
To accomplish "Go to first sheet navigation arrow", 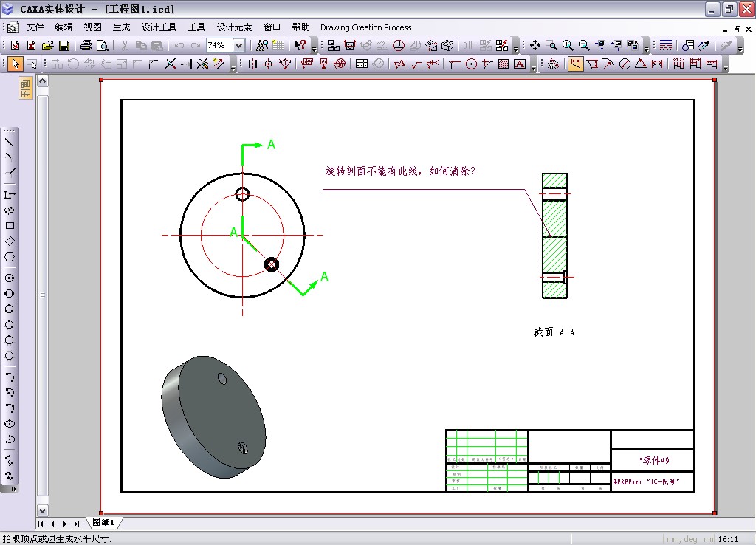I will pos(41,524).
